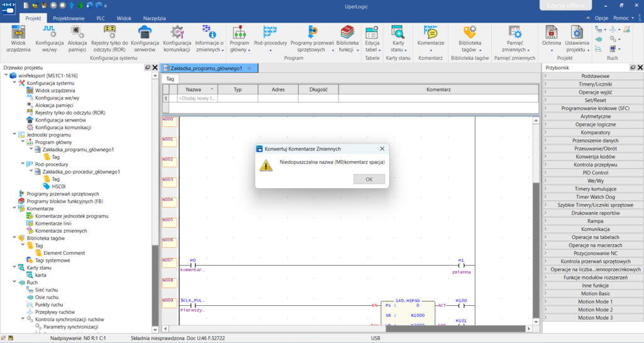Click the save icon in quick access toolbar

click(44, 5)
